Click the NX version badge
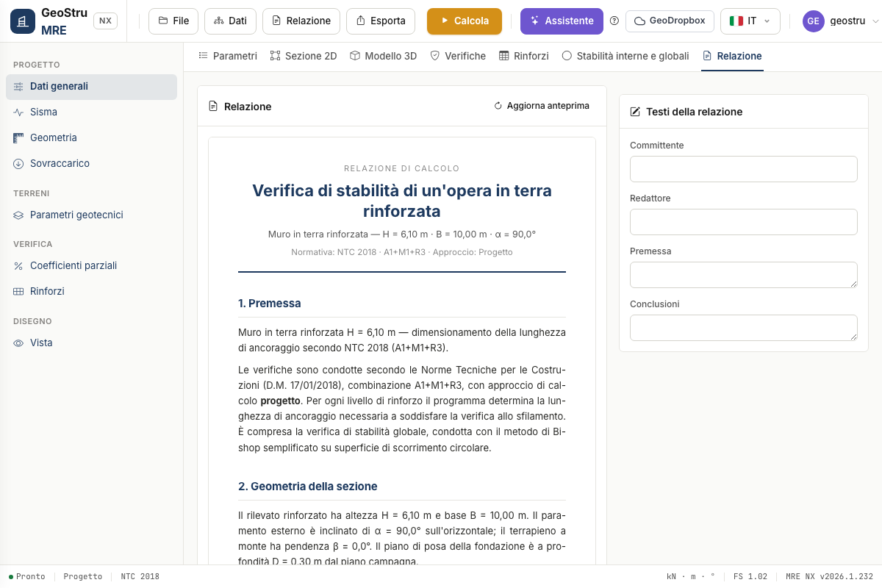Viewport: 882px width, 588px height. [105, 21]
